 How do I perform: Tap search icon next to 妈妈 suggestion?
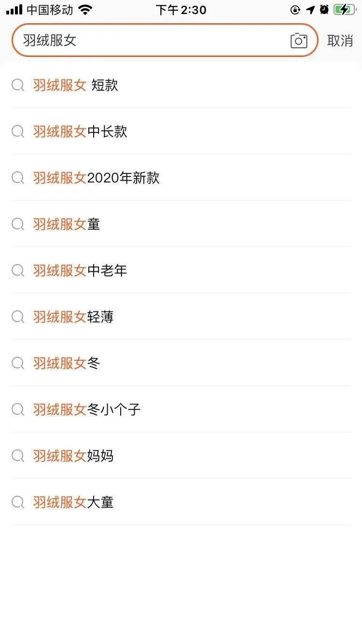click(x=18, y=456)
